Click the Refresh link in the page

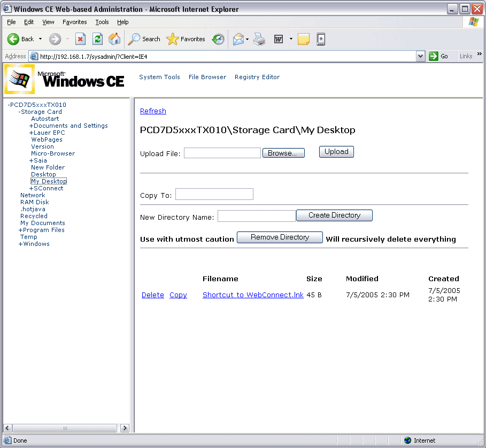coord(153,111)
